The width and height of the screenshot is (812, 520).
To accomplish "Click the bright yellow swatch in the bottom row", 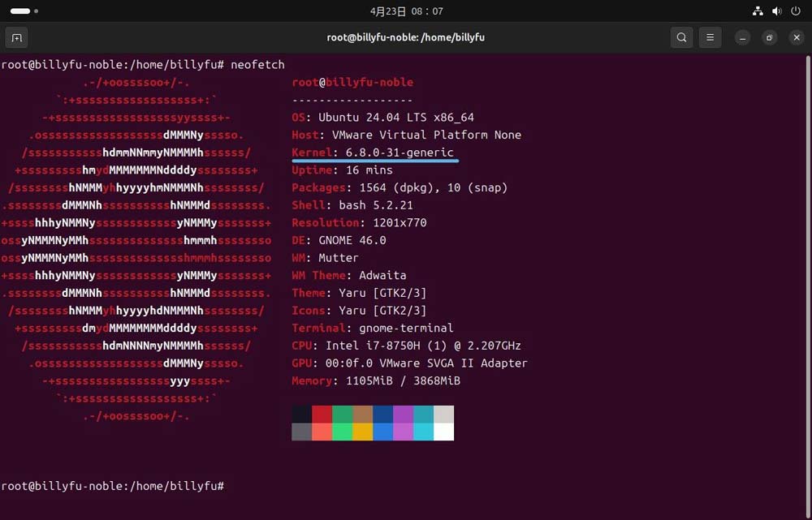I will pyautogui.click(x=363, y=432).
